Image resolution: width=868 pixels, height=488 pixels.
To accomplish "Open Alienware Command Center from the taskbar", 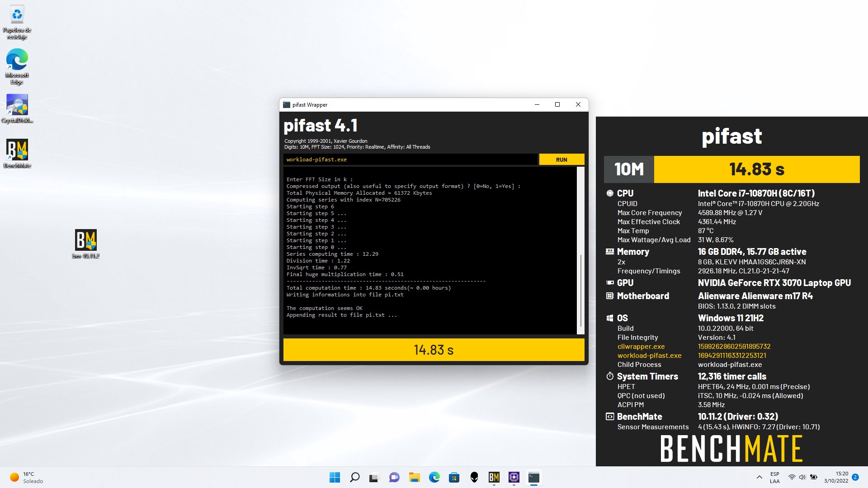I will pyautogui.click(x=474, y=477).
